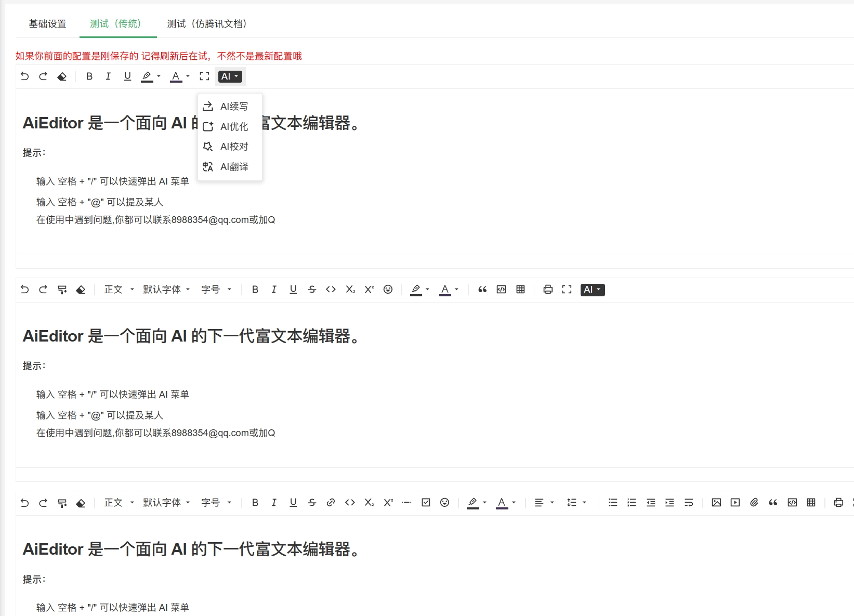
Task: Open 字号 size dropdown in middle editor
Action: [x=216, y=290]
